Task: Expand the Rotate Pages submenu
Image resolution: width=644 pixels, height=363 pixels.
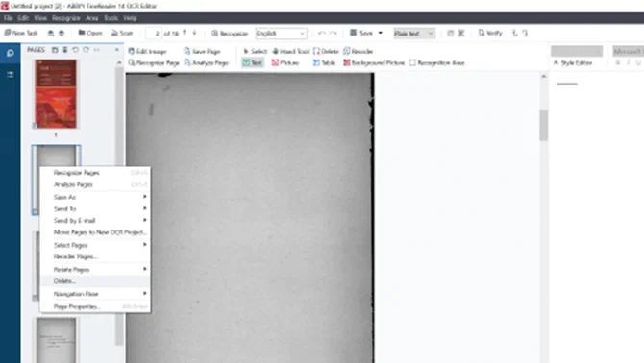Action: pyautogui.click(x=95, y=270)
